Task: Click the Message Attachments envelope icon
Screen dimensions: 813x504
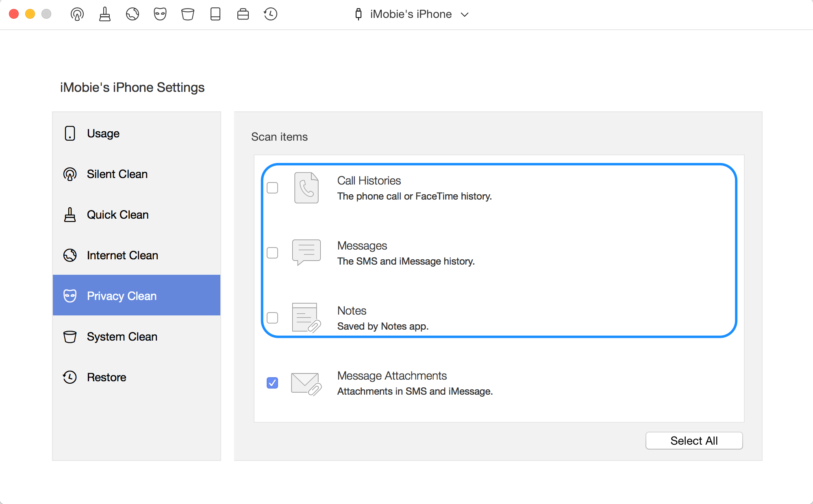Action: (307, 384)
